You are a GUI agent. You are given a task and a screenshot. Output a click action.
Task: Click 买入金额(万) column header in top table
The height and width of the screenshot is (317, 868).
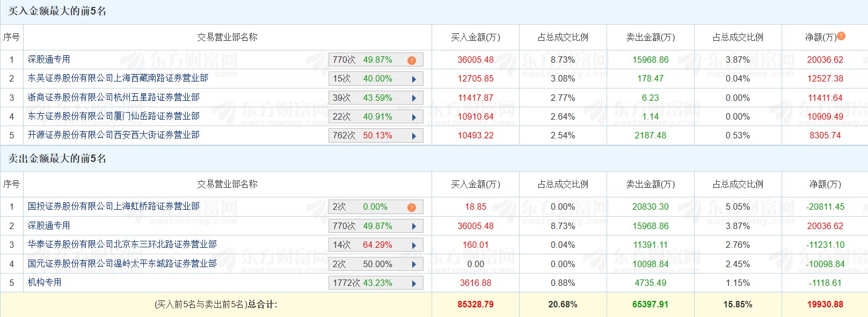point(475,37)
